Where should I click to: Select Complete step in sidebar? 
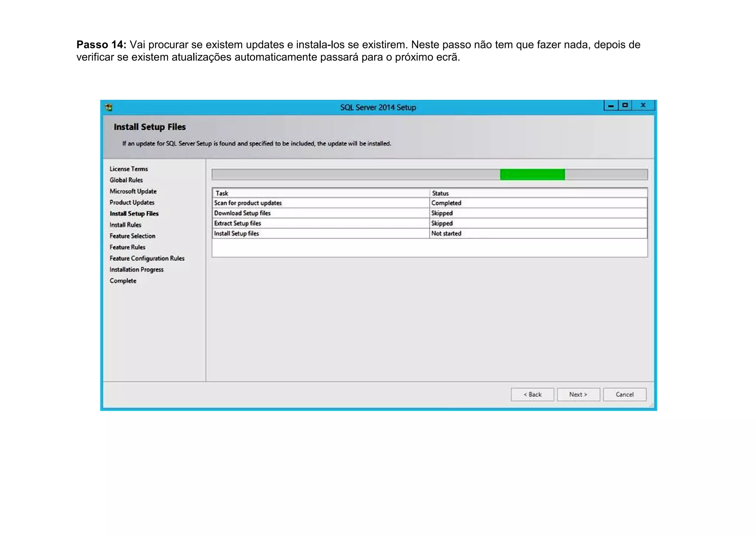coord(123,281)
